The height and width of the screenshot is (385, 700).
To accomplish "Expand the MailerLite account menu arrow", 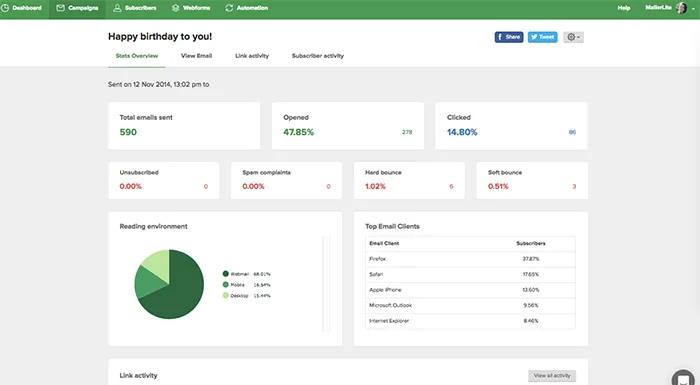I will pos(693,8).
